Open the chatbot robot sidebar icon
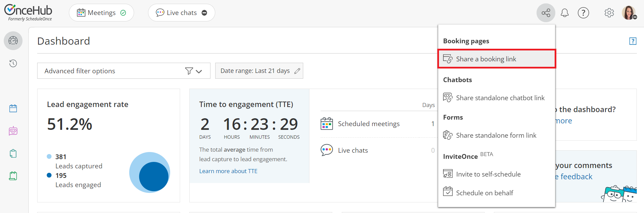This screenshot has height=213, width=644. tap(13, 131)
